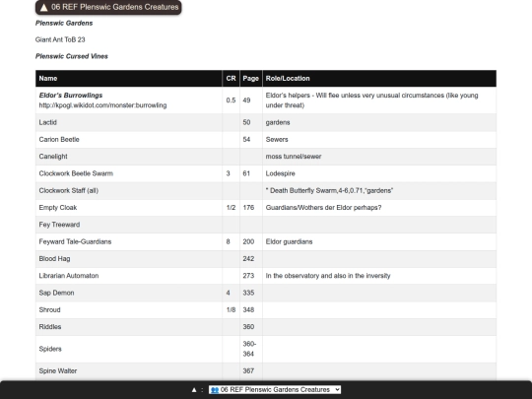Click the 'Feyward Tale-Guardians' row name
This screenshot has width=532, height=399.
(75, 241)
